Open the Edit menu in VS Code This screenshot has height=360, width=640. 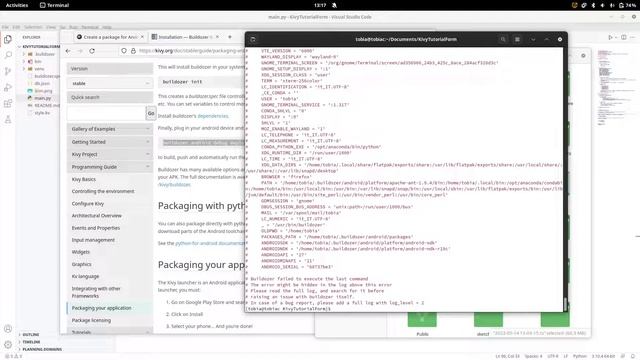pos(16,27)
